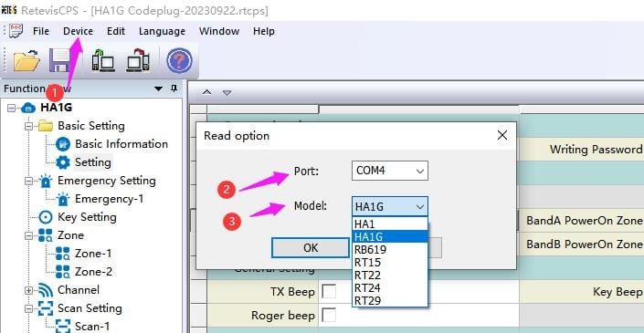Click the Zone-2 icon

[x=63, y=272]
